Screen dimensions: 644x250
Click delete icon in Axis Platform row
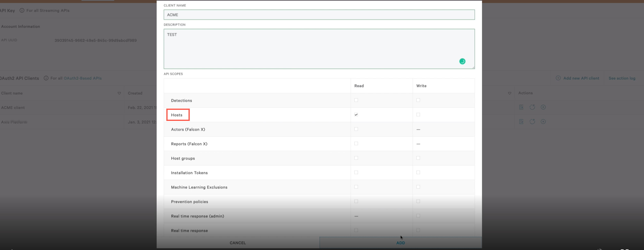[543, 122]
